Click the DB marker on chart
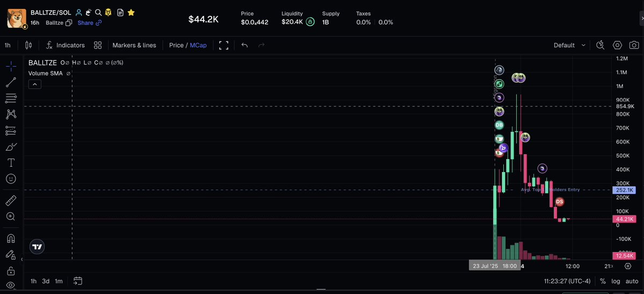Viewport: 644px width, 294px height. (499, 125)
